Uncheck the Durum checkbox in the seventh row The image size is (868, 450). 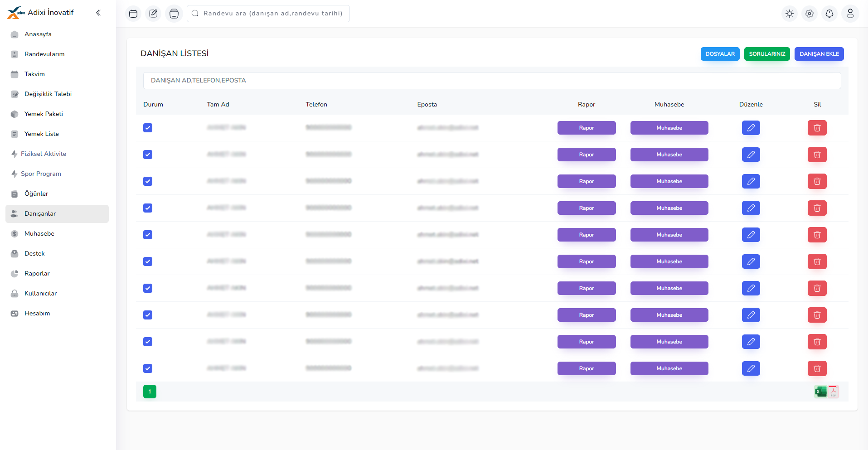pos(148,288)
